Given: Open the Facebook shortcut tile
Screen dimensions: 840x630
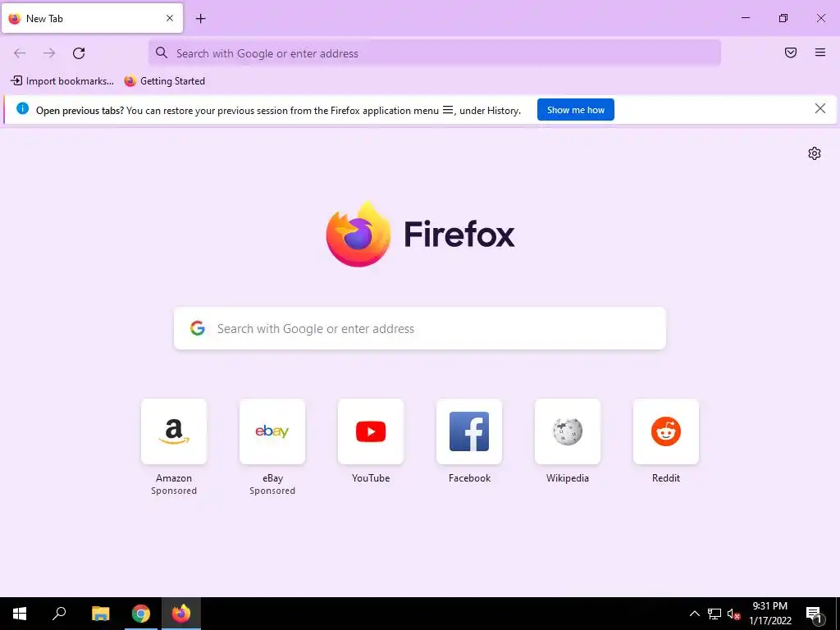Looking at the screenshot, I should [469, 431].
